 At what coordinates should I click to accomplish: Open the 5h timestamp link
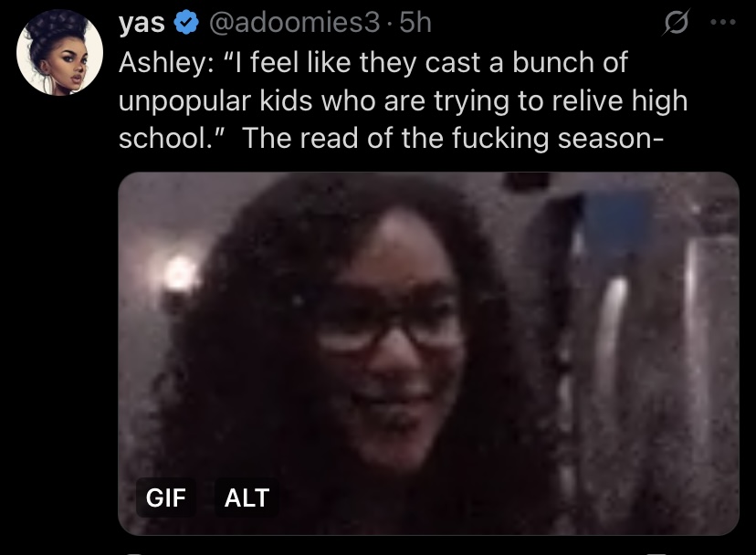[x=415, y=23]
